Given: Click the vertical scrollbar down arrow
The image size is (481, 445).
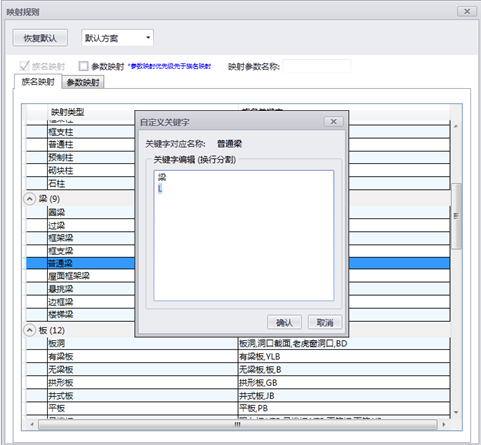Looking at the screenshot, I should [456, 412].
